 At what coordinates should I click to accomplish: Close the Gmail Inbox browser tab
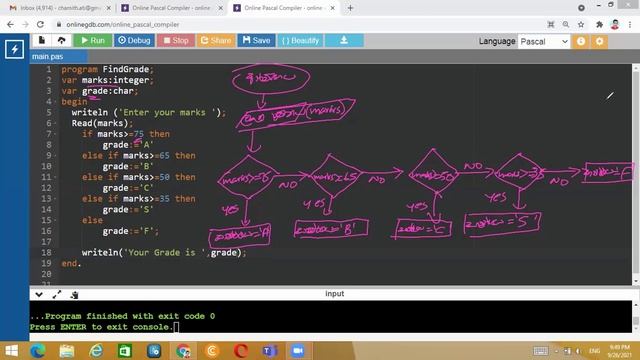coord(109,8)
